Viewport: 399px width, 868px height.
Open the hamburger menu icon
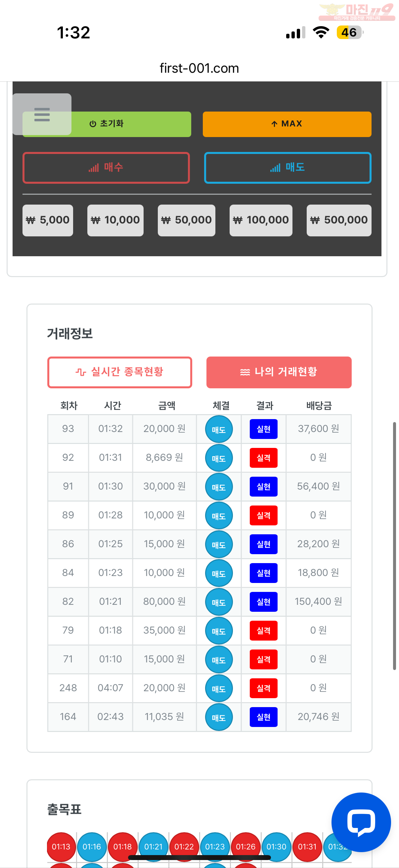click(x=42, y=114)
